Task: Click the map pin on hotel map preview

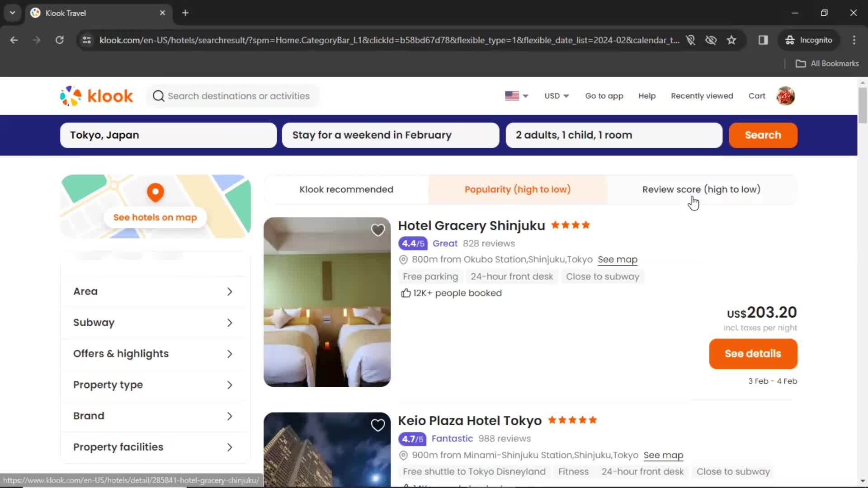Action: 155,192
